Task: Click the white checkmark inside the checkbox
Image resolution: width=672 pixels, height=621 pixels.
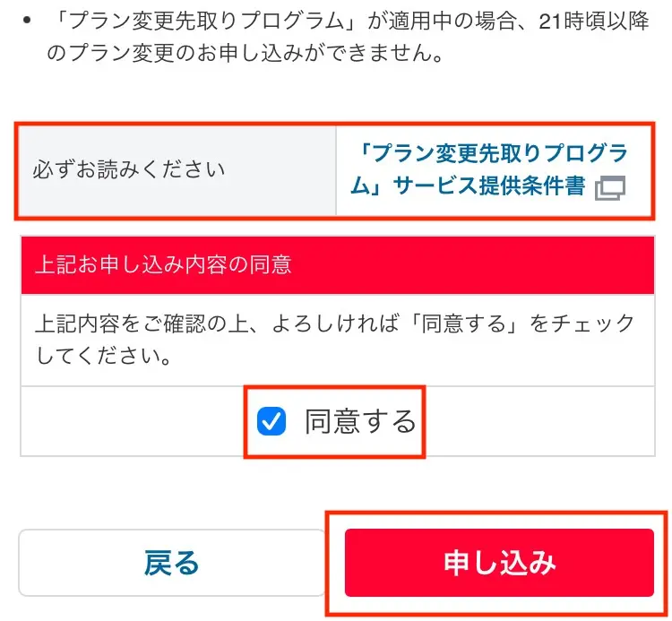Action: point(271,421)
